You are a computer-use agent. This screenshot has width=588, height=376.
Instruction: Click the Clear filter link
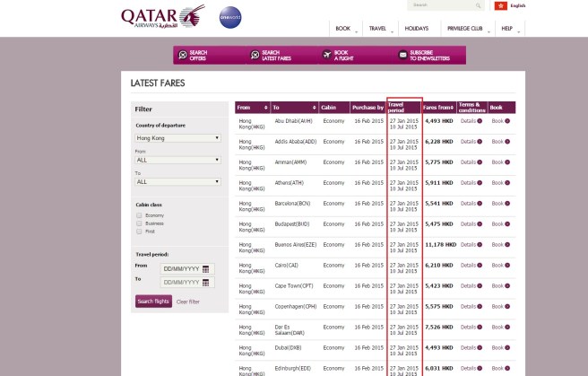point(188,302)
